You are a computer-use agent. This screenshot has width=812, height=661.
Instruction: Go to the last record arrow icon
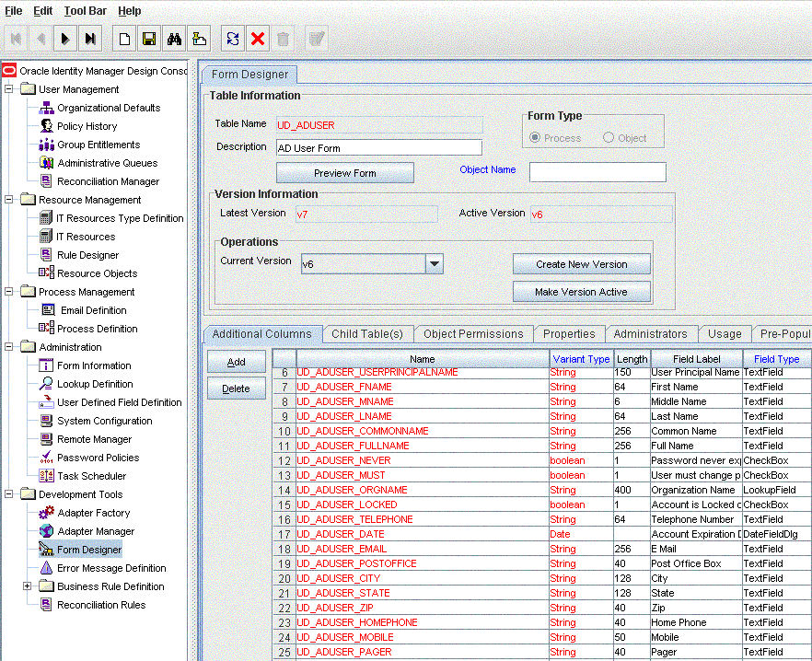[90, 39]
